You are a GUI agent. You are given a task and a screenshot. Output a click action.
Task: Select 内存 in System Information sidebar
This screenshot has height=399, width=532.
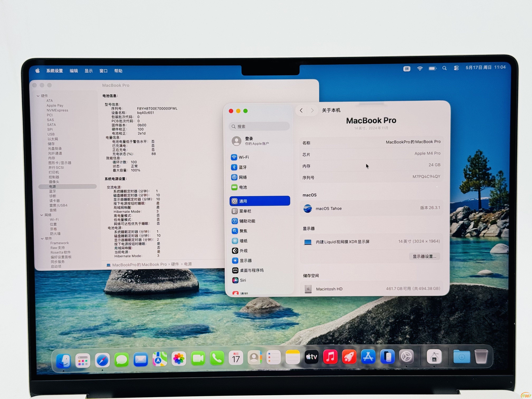(51, 158)
